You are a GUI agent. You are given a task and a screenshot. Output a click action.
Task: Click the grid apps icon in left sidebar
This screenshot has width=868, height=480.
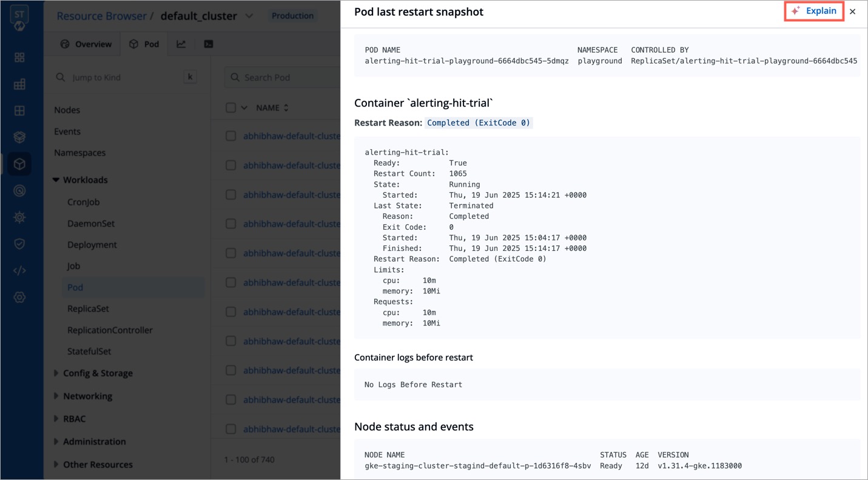(19, 57)
